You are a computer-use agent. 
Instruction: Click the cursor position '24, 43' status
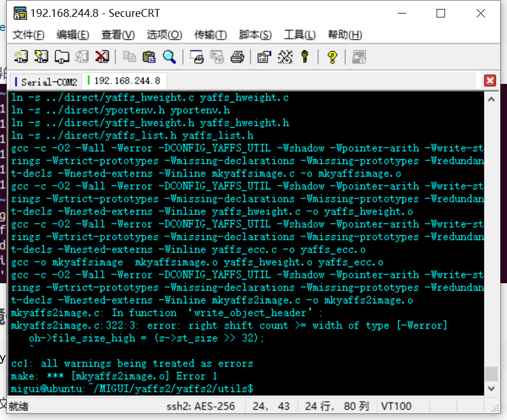click(x=271, y=406)
